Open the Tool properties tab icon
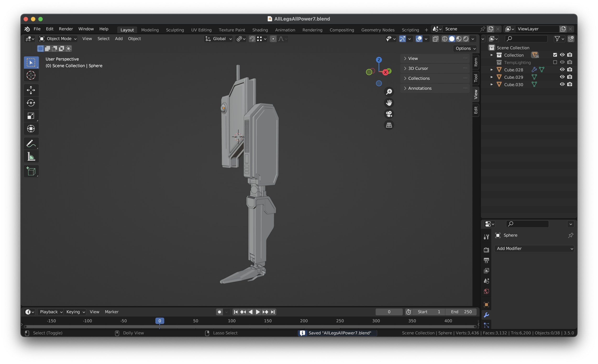 click(486, 237)
